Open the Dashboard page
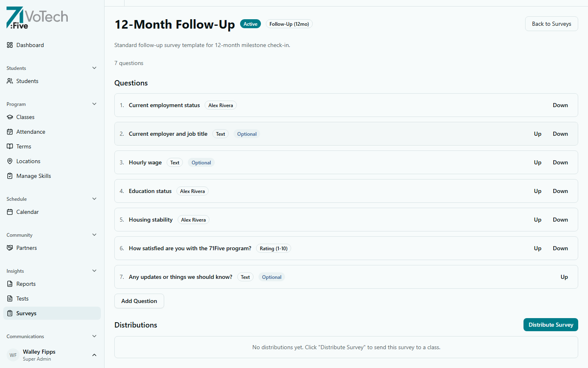Image resolution: width=588 pixels, height=368 pixels. tap(29, 45)
